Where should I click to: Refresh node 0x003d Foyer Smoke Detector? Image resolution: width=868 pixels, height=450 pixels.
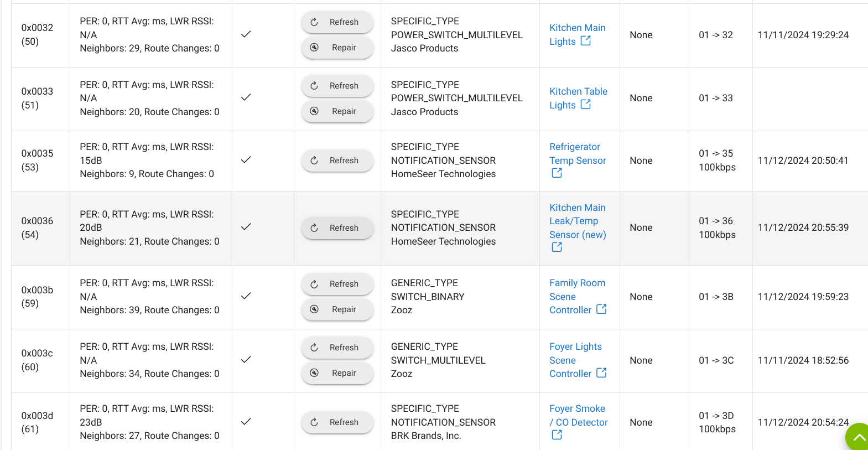point(337,422)
